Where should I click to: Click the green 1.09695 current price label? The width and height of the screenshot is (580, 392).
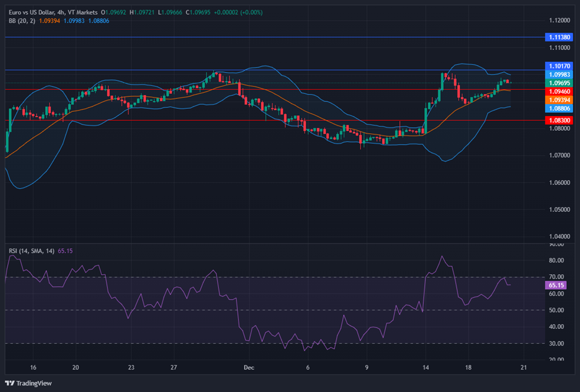pos(559,83)
